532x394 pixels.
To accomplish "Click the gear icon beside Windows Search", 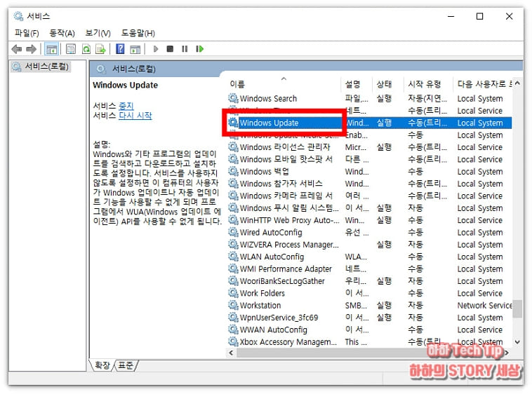I will coord(233,98).
